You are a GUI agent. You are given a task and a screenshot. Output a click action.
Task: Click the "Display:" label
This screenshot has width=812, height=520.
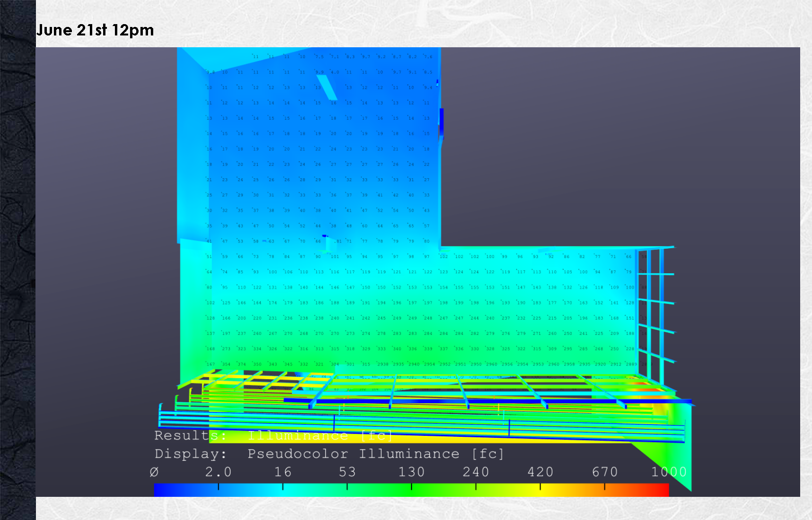pyautogui.click(x=190, y=454)
